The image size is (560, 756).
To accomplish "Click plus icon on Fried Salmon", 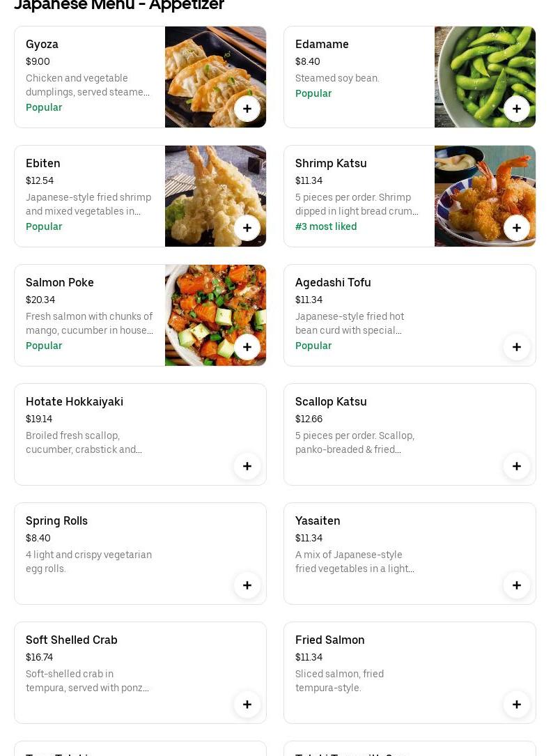I will (517, 704).
